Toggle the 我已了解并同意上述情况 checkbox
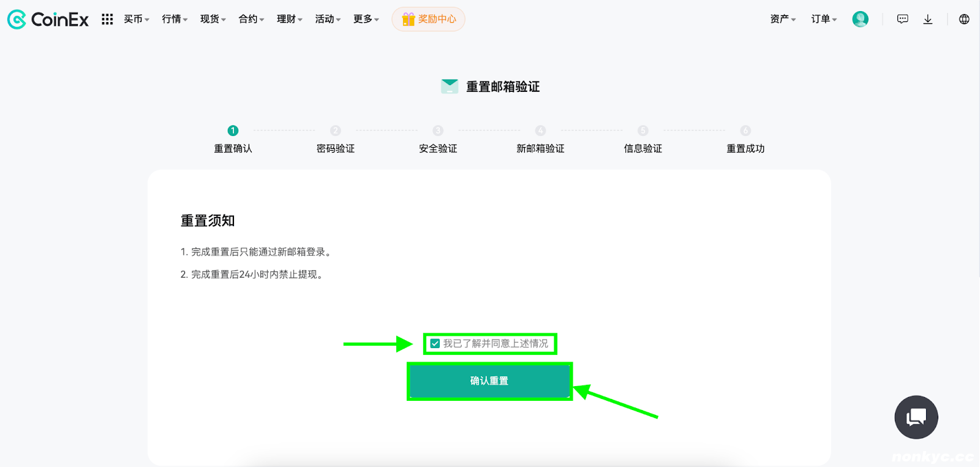The width and height of the screenshot is (980, 467). 435,344
